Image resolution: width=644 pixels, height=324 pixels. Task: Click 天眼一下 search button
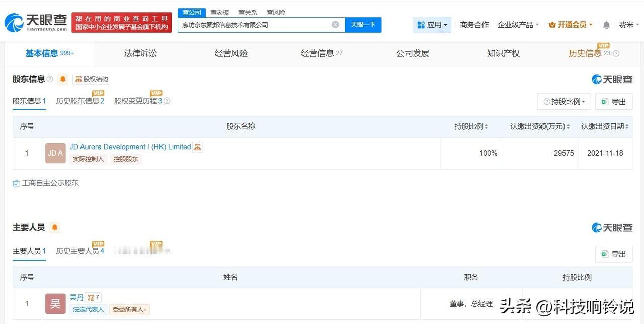tap(363, 25)
